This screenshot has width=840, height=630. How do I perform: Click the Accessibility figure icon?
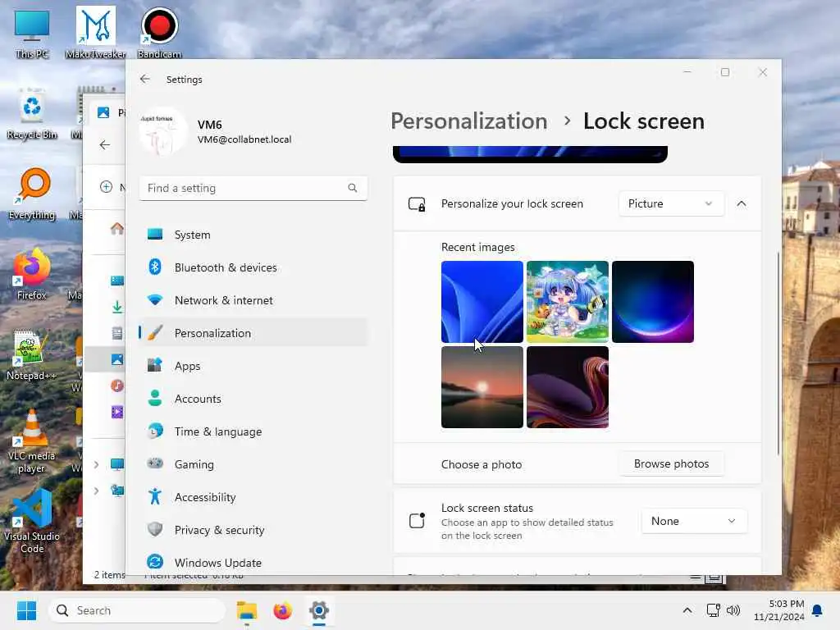[155, 496]
